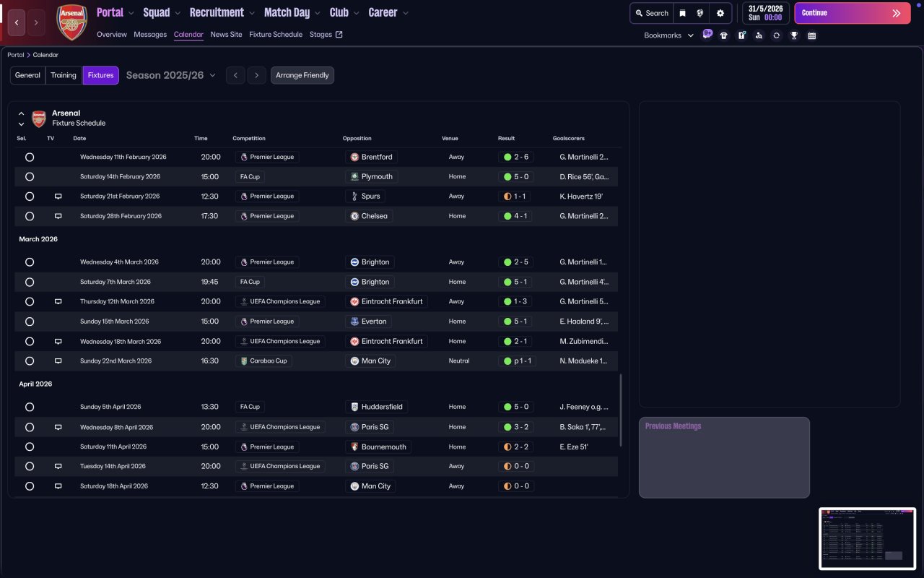924x578 pixels.
Task: Open the Eintracht Frankfurt link on 12th March
Action: (386, 301)
